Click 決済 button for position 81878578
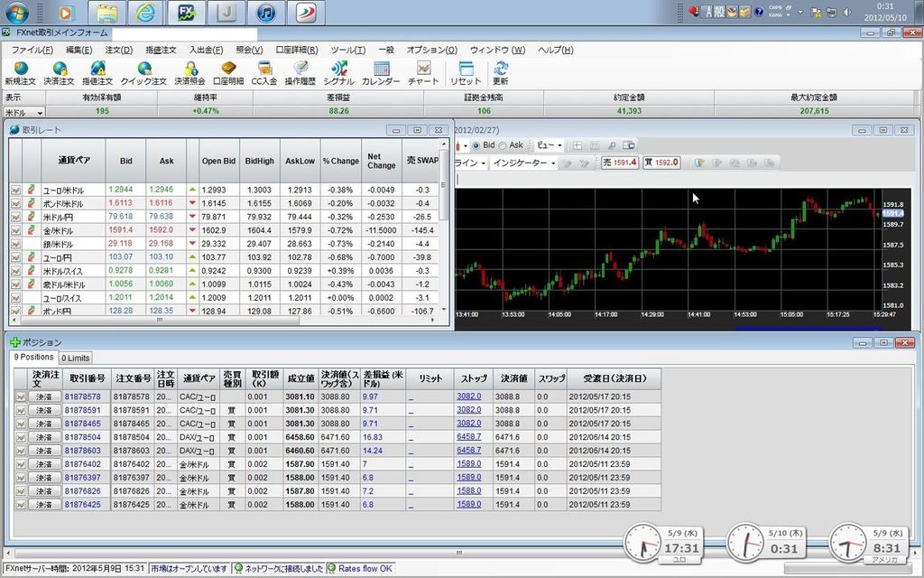 pos(44,397)
